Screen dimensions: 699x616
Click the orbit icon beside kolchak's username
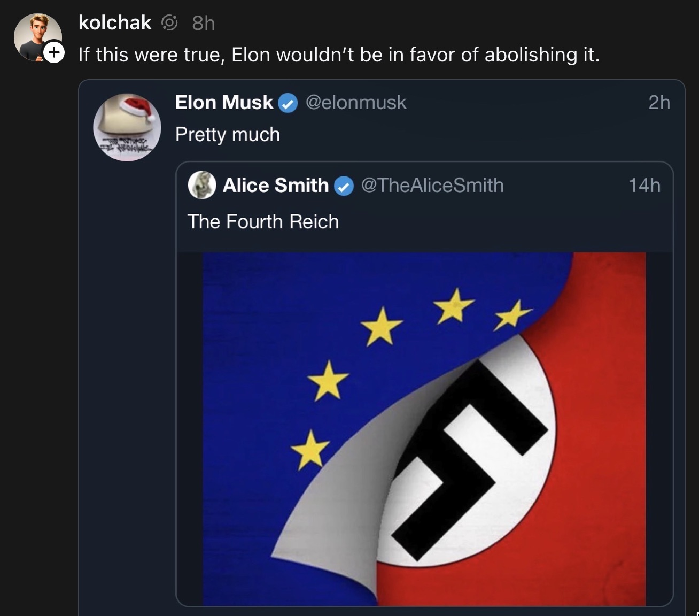(x=170, y=22)
